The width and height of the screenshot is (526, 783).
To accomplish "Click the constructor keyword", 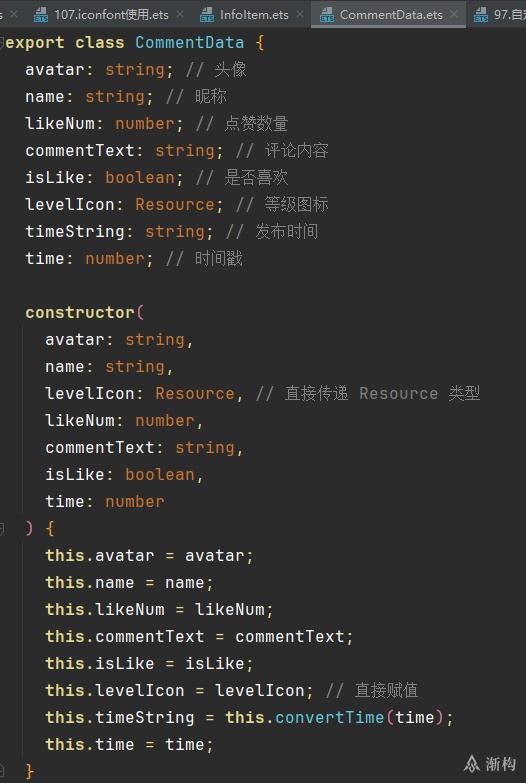I will (x=80, y=313).
